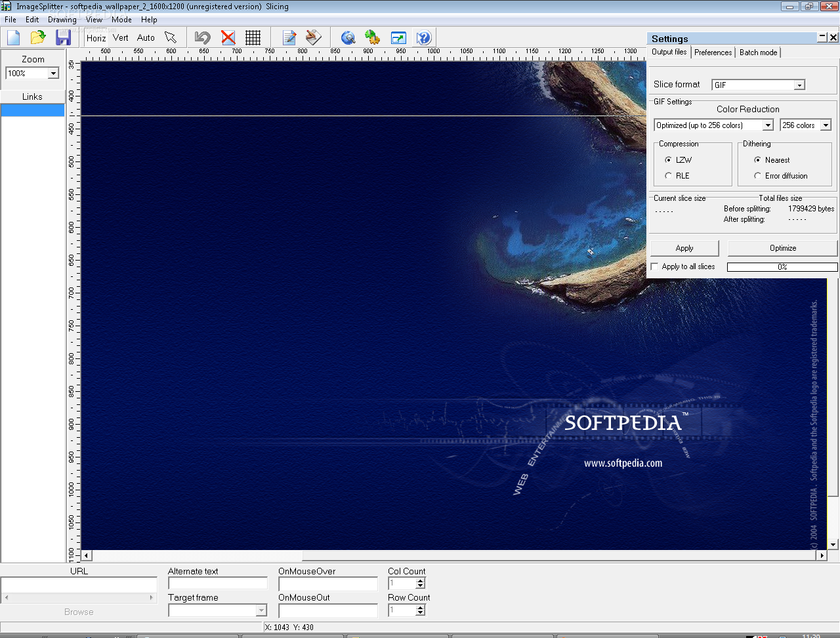840x638 pixels.
Task: Open the Help menu
Action: (149, 20)
